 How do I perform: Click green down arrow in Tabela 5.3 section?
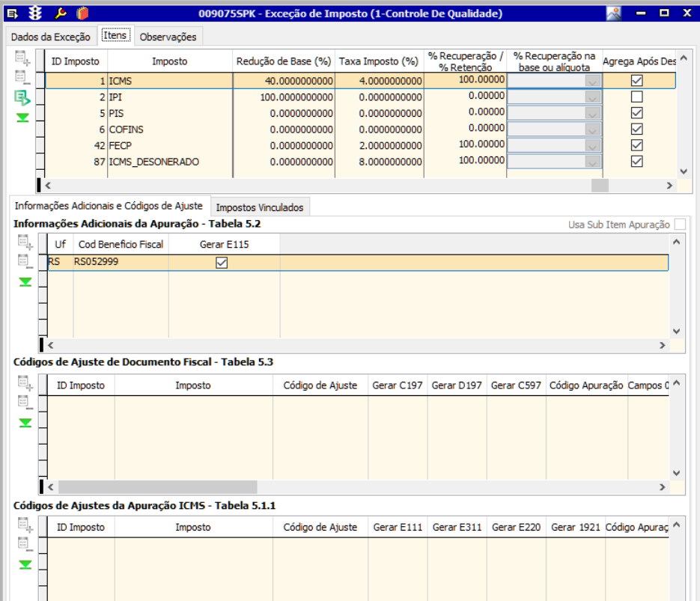(25, 423)
